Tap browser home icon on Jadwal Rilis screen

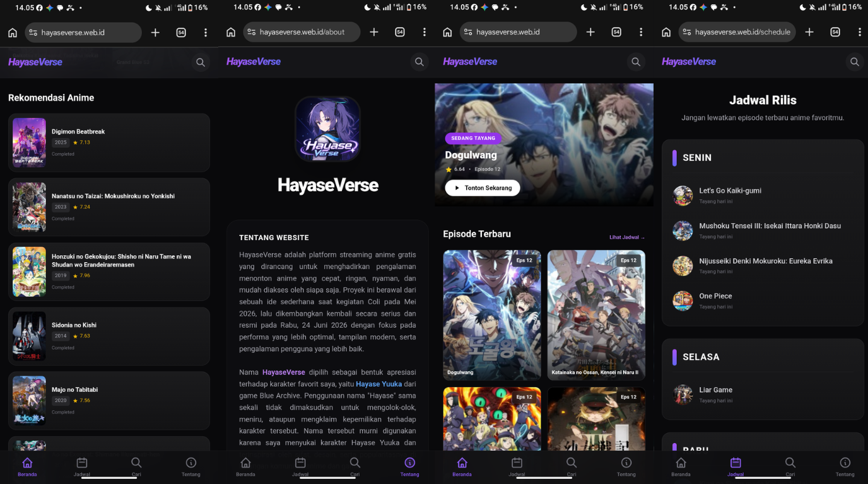[666, 32]
